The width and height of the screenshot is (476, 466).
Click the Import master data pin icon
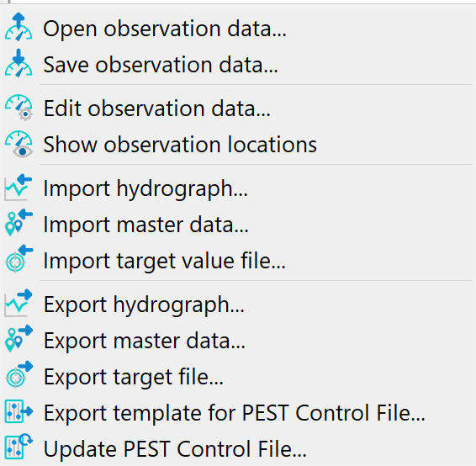pyautogui.click(x=19, y=223)
